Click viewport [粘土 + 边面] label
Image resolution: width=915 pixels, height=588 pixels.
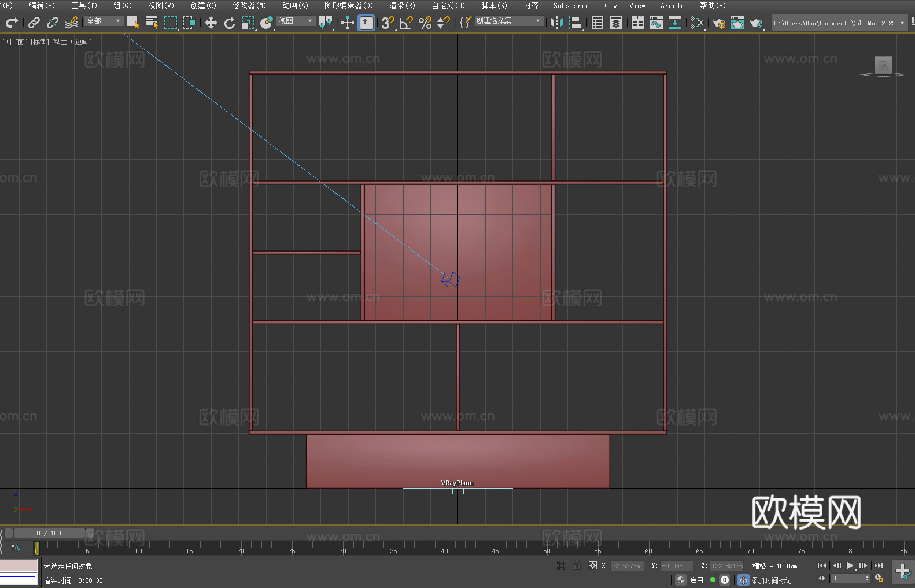click(72, 42)
